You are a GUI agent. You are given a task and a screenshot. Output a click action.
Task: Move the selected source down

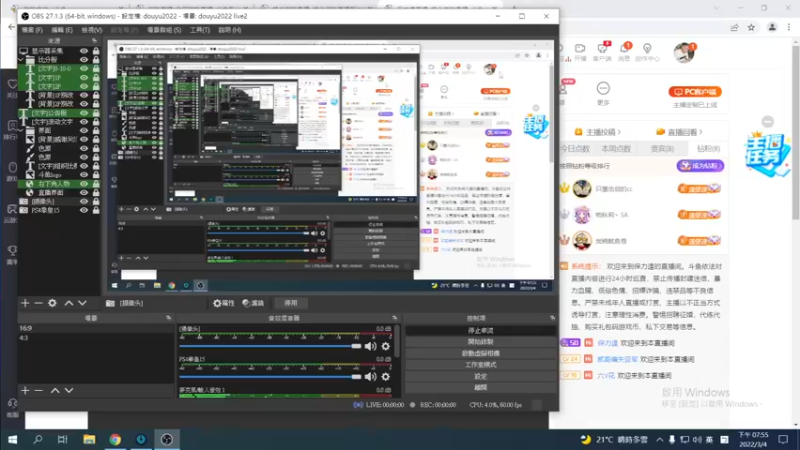82,303
